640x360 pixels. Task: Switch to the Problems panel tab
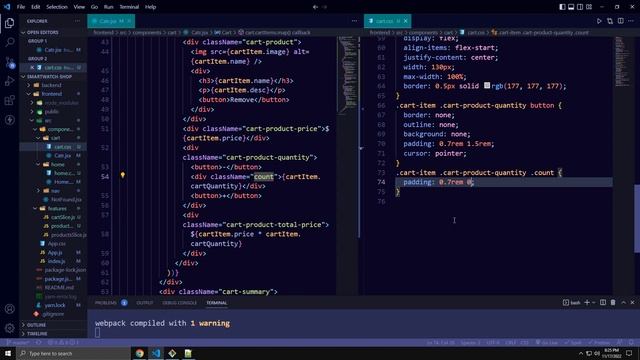point(106,303)
